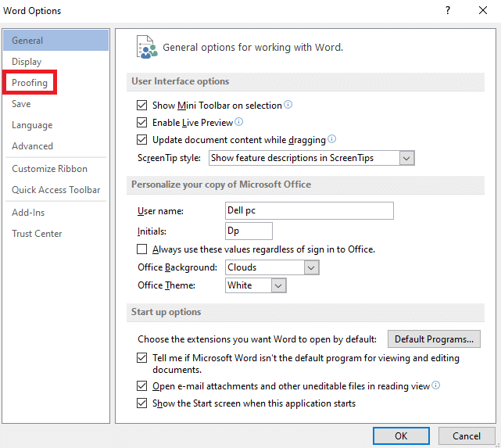Open info tip for Update document content while dragging
The height and width of the screenshot is (448, 501).
tap(332, 139)
